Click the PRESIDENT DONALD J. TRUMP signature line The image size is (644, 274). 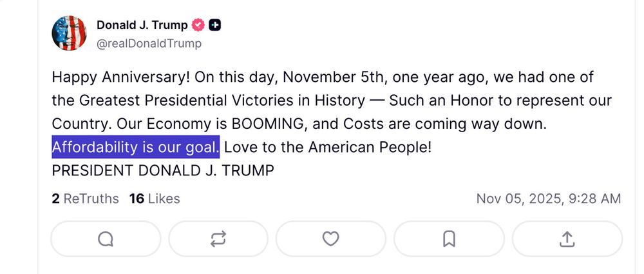click(x=163, y=170)
